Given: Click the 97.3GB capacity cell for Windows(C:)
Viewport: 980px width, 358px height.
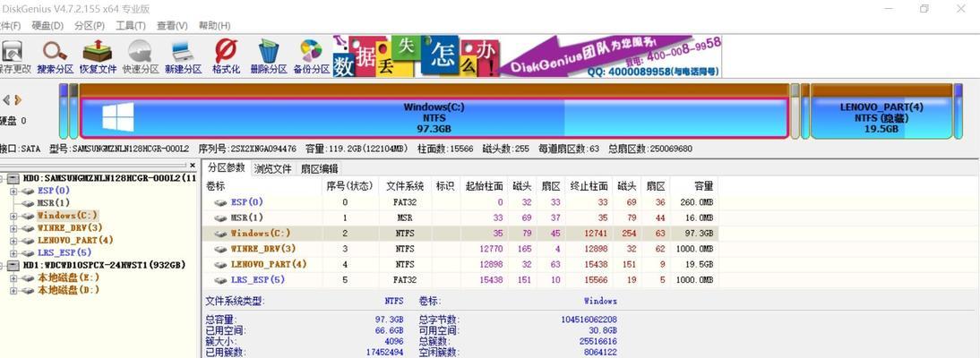Looking at the screenshot, I should coord(698,233).
